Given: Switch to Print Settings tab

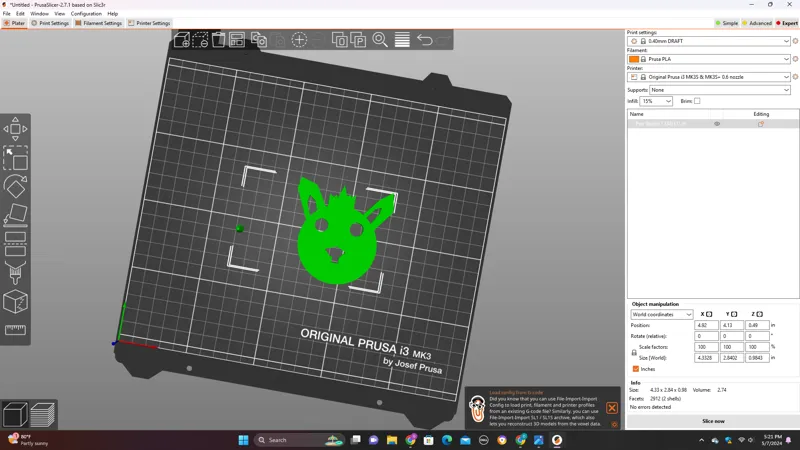Looking at the screenshot, I should 50,23.
